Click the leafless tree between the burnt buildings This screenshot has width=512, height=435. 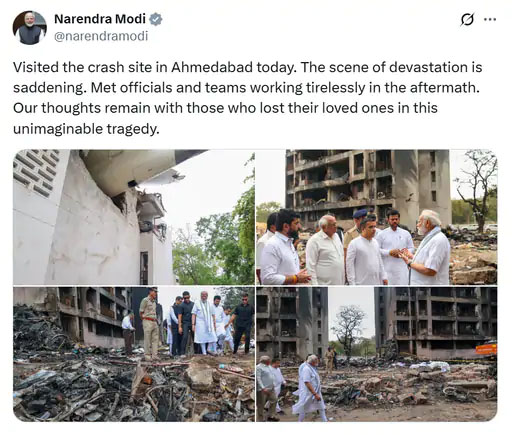(x=348, y=327)
